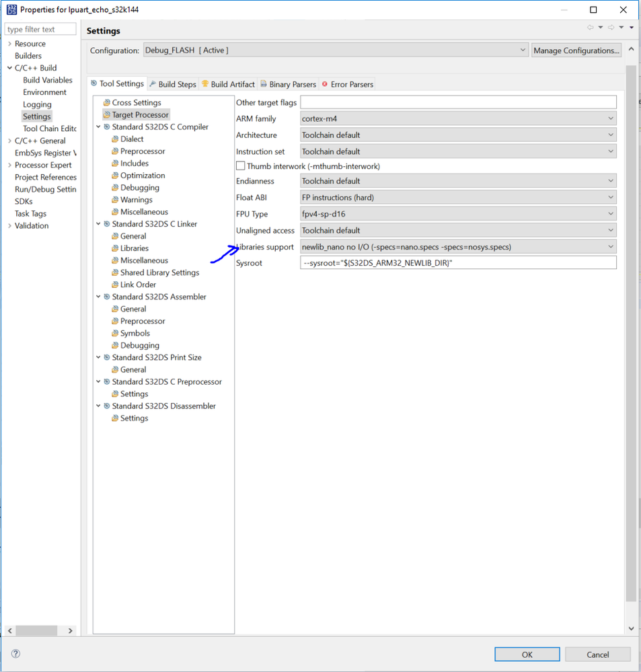Open the Architecture dropdown
The width and height of the screenshot is (641, 672).
pos(458,135)
